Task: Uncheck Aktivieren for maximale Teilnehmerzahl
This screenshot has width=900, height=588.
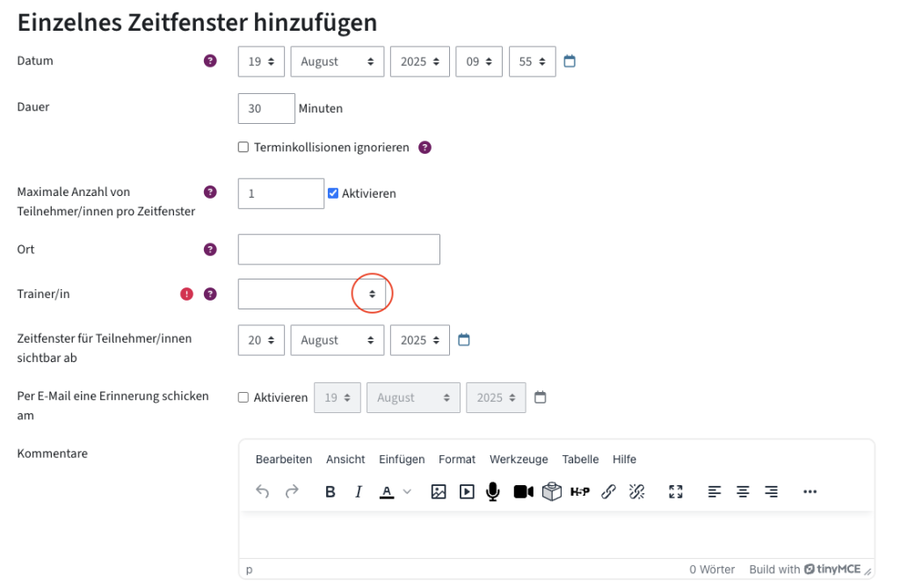Action: 333,193
